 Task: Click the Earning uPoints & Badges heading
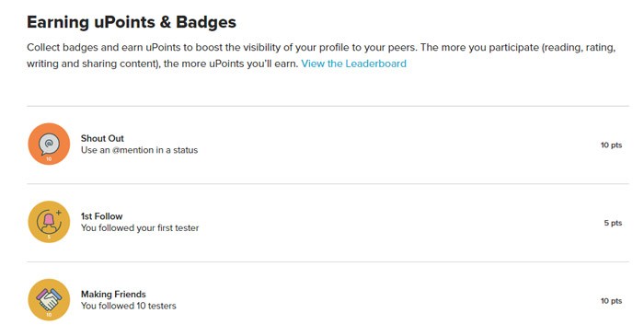(132, 22)
